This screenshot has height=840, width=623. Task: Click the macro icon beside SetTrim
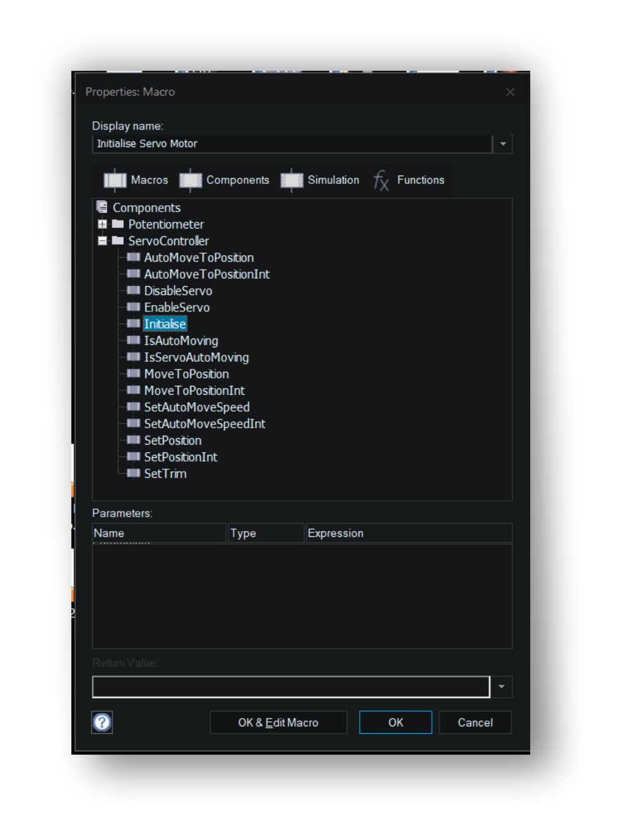(133, 473)
